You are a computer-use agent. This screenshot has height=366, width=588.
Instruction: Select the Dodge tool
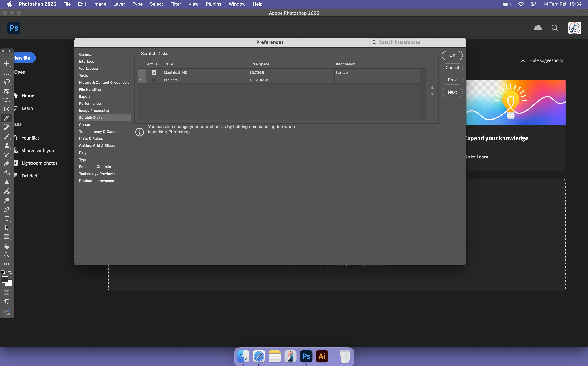point(6,200)
